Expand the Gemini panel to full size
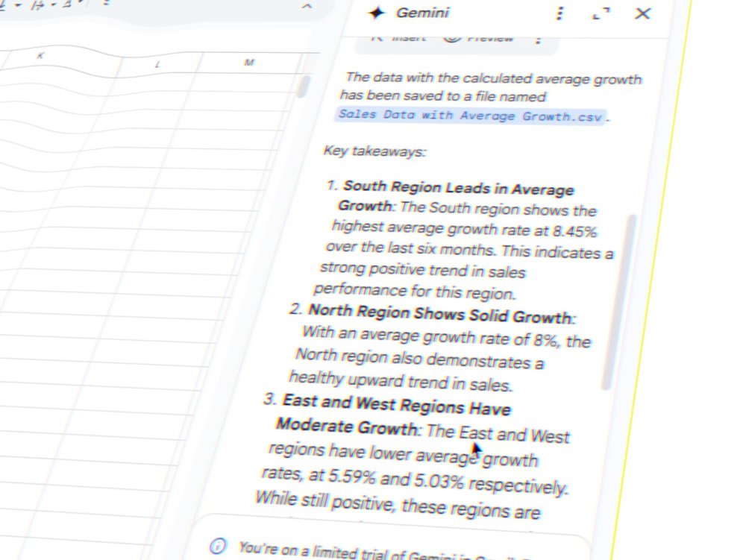This screenshot has width=746, height=560. pyautogui.click(x=601, y=13)
